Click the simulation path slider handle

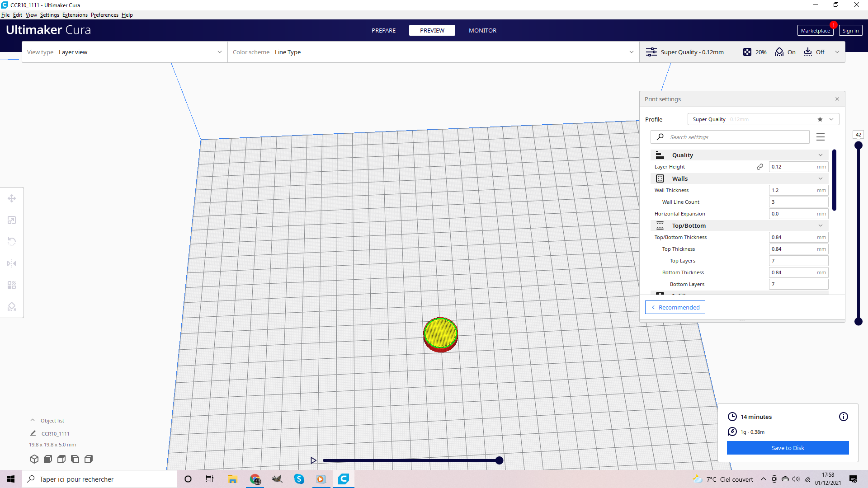pos(499,460)
